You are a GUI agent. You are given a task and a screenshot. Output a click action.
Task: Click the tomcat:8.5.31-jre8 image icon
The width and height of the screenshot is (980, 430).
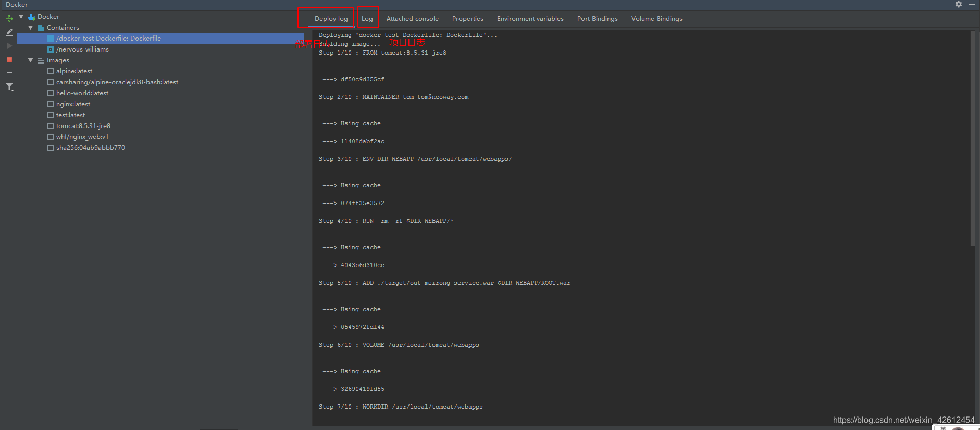coord(51,126)
